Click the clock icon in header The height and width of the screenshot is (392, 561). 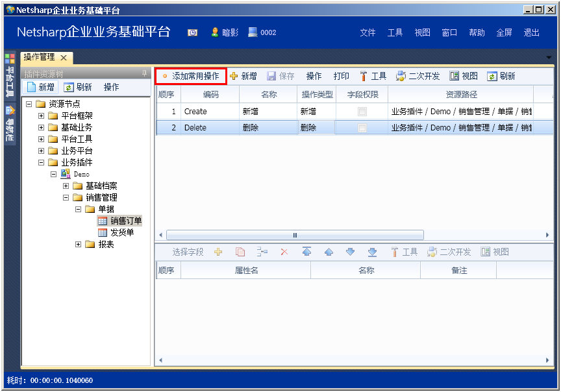(x=192, y=33)
